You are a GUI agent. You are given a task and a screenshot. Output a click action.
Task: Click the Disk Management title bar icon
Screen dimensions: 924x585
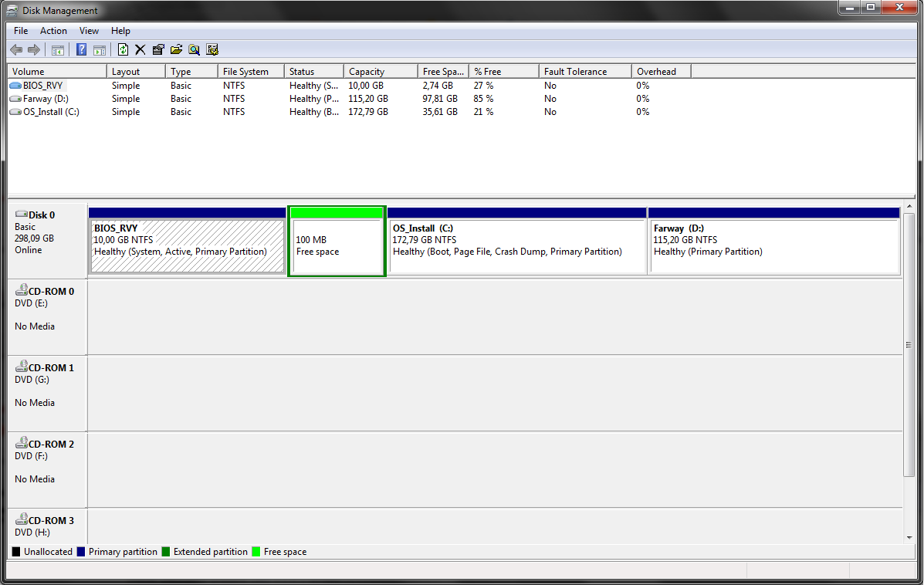point(12,11)
